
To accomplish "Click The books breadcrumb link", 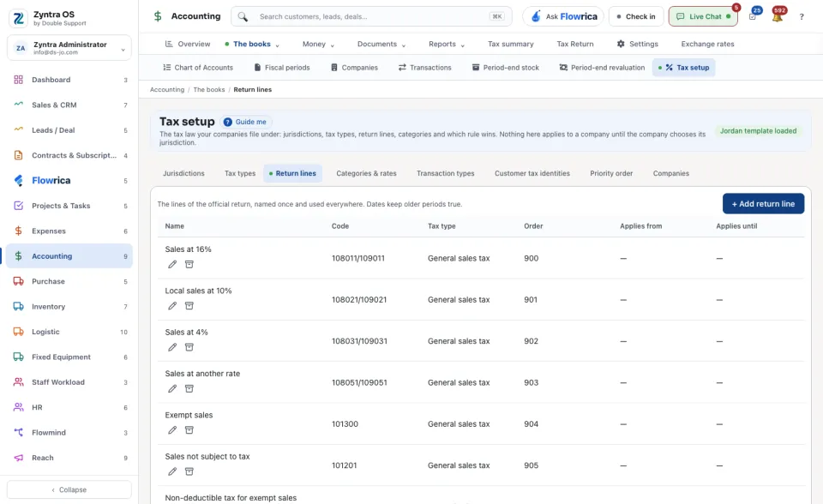I will [209, 90].
